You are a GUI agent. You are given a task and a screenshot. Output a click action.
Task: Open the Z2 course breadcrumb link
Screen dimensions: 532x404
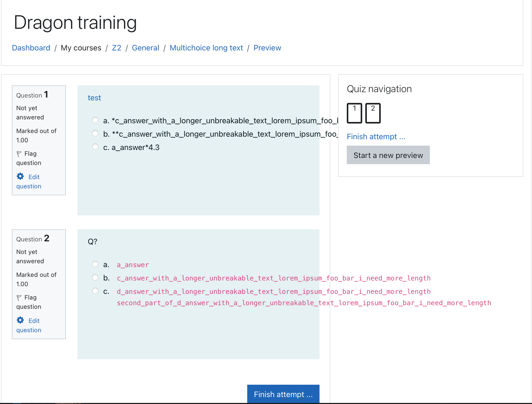point(117,48)
